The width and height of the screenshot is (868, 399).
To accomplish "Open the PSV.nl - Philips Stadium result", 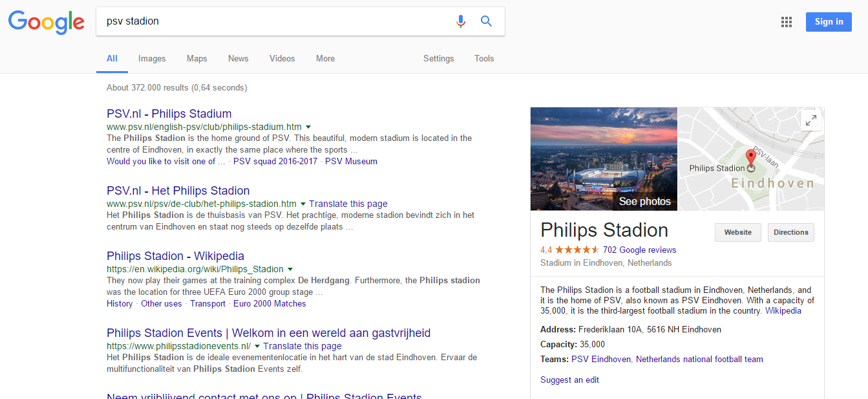I will pos(169,114).
